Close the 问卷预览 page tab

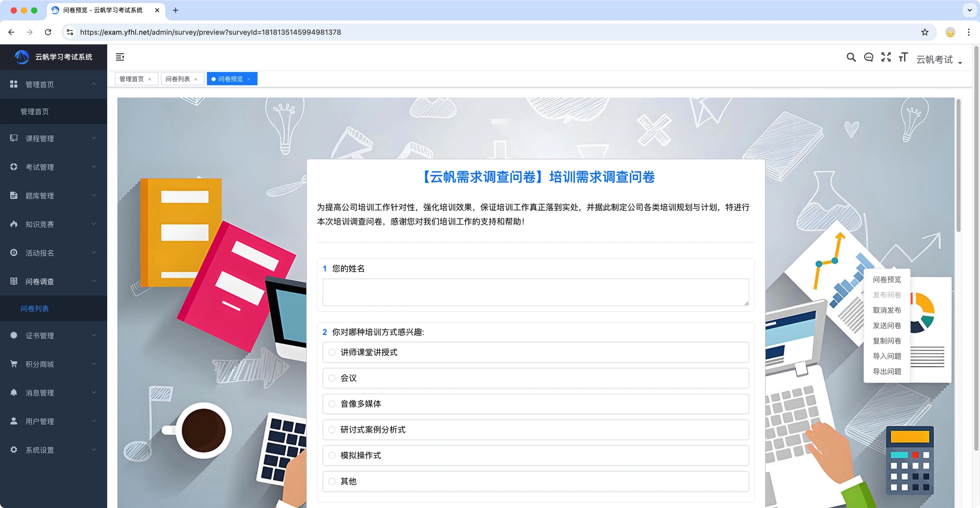point(249,79)
